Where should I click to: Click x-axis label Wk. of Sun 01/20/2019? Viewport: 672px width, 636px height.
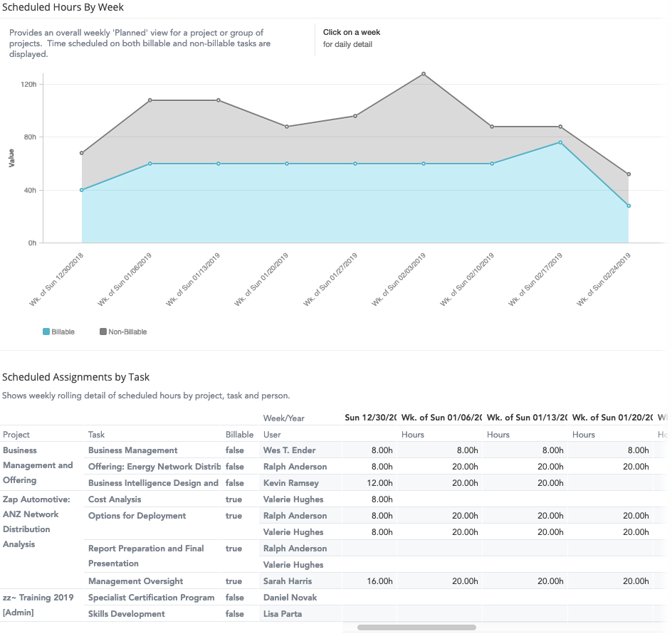[262, 280]
